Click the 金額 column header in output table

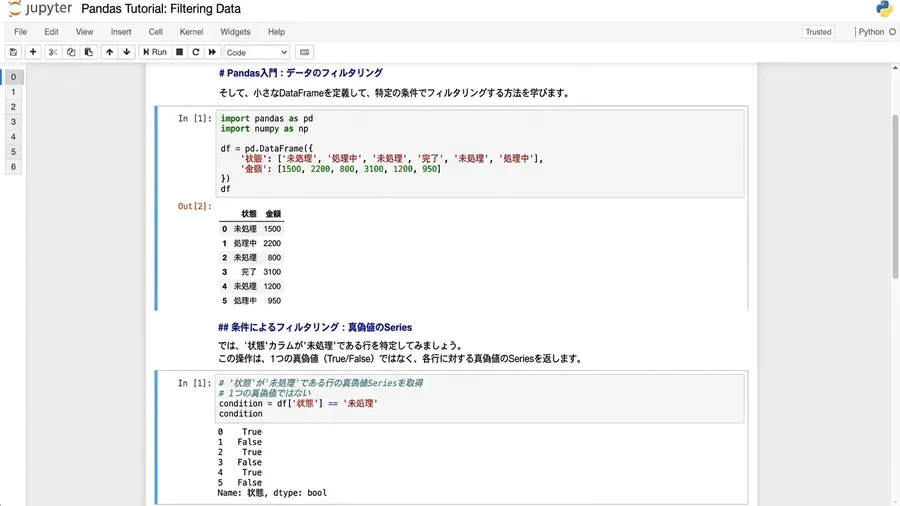click(273, 213)
